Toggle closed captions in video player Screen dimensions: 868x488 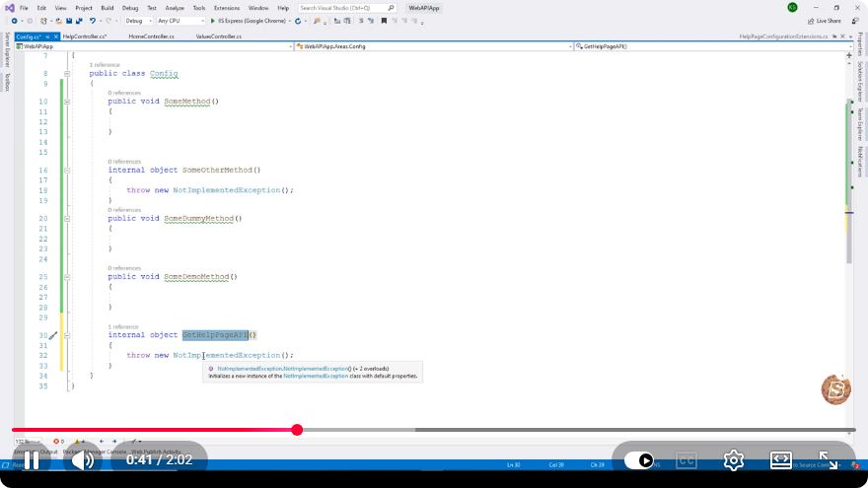coord(686,460)
